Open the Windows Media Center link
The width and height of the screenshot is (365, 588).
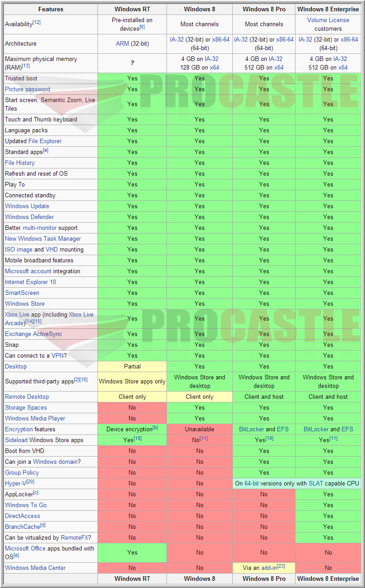coord(35,568)
